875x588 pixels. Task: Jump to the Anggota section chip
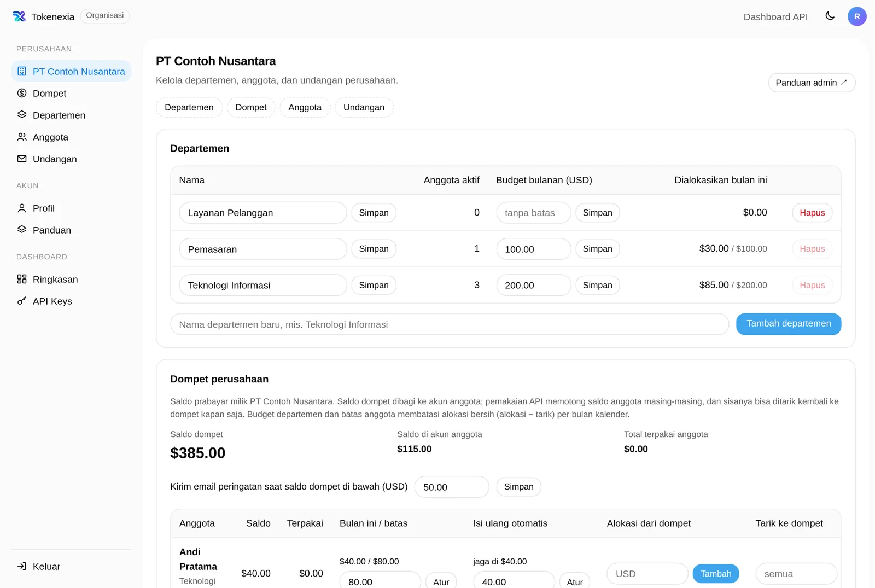pos(305,107)
